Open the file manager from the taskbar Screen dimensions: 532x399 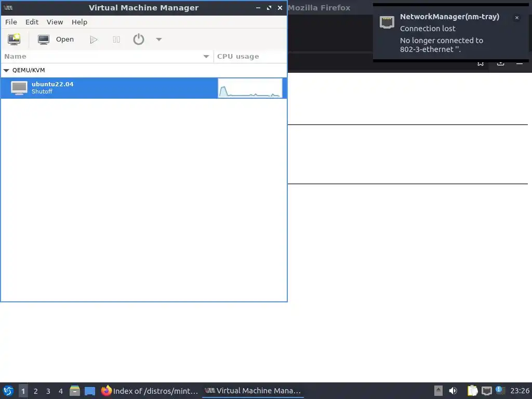(75, 391)
